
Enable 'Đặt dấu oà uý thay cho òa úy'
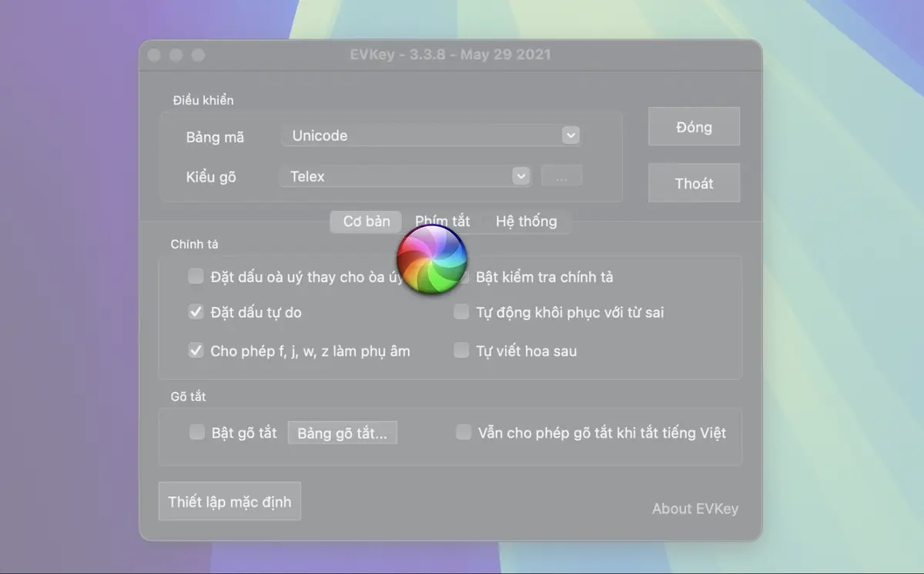196,276
